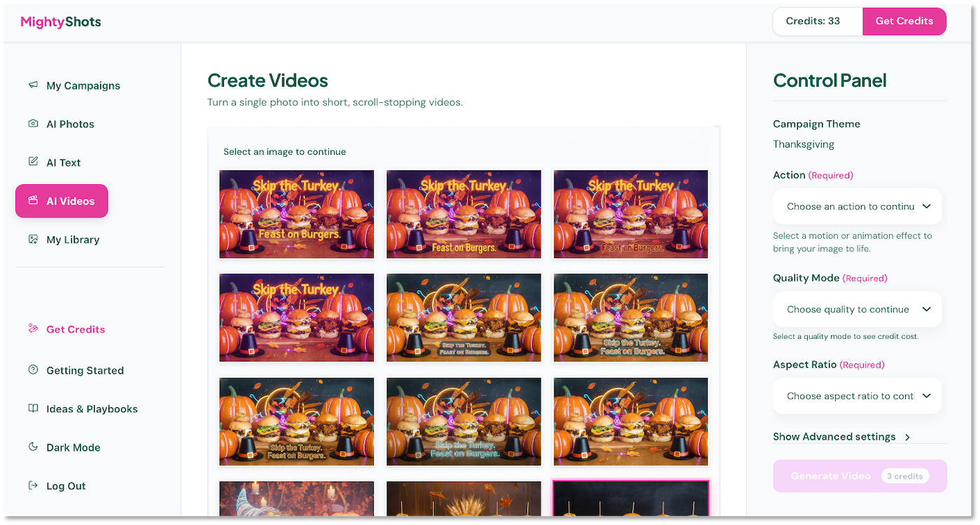Click the AI Text pencil icon
The image size is (980, 525).
33,162
